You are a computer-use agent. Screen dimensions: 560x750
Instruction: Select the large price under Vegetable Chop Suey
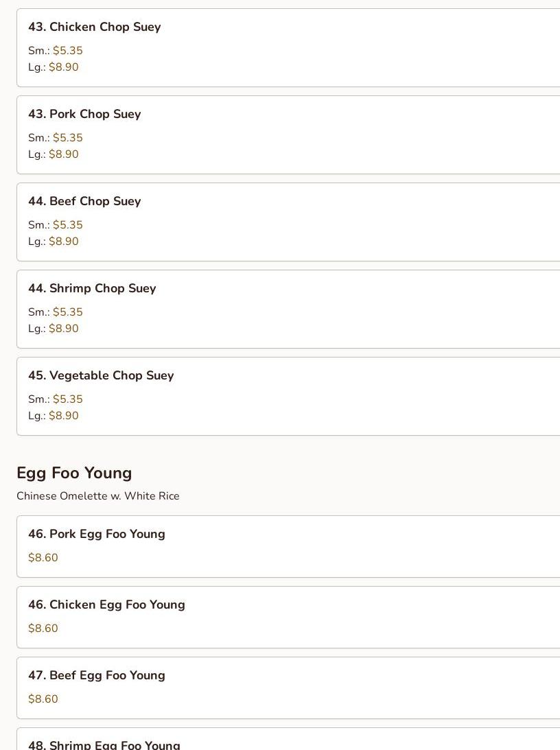coord(64,416)
